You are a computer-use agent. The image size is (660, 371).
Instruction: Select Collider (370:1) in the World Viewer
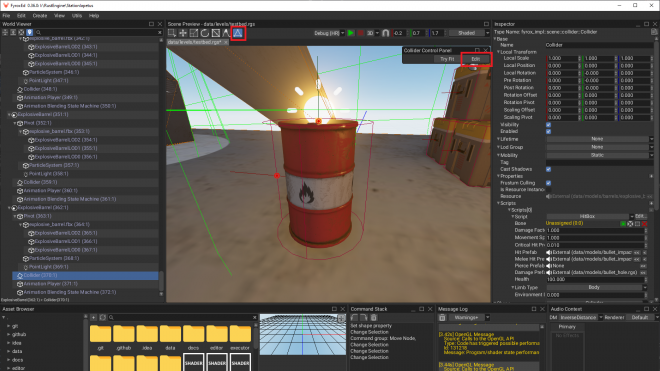point(85,275)
